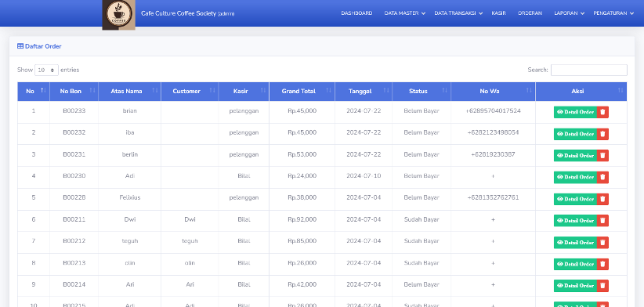644x307 pixels.
Task: Select WhatsApp number +6281352762761
Action: 493,197
